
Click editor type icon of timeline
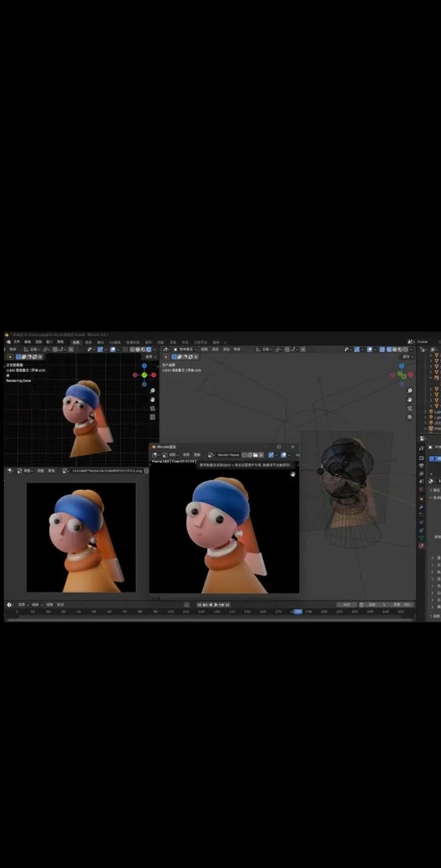[10, 604]
